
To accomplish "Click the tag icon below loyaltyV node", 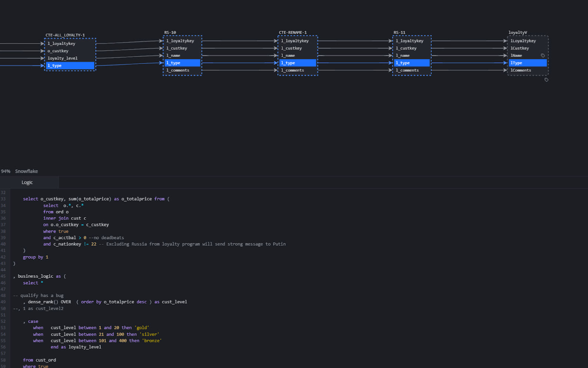I will pos(546,80).
